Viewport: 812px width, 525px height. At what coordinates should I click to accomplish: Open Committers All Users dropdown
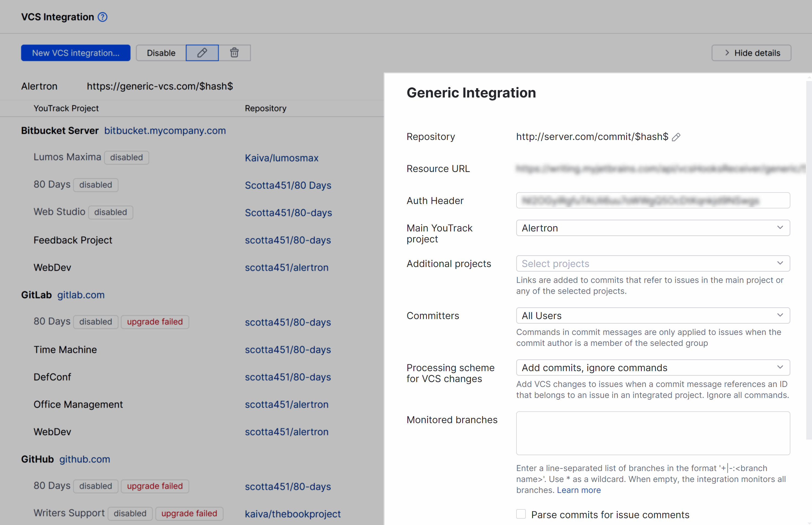(x=653, y=316)
